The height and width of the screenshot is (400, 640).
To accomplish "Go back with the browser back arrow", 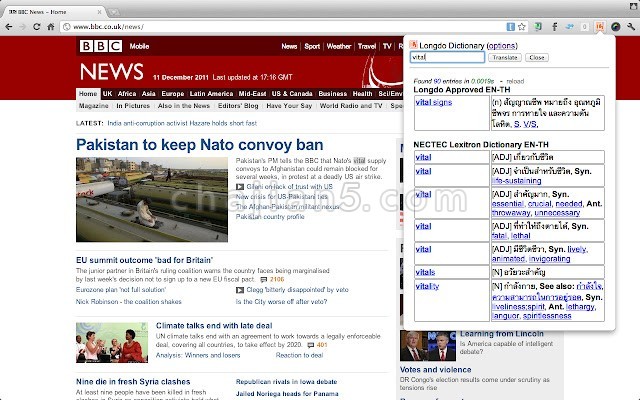I will click(9, 27).
